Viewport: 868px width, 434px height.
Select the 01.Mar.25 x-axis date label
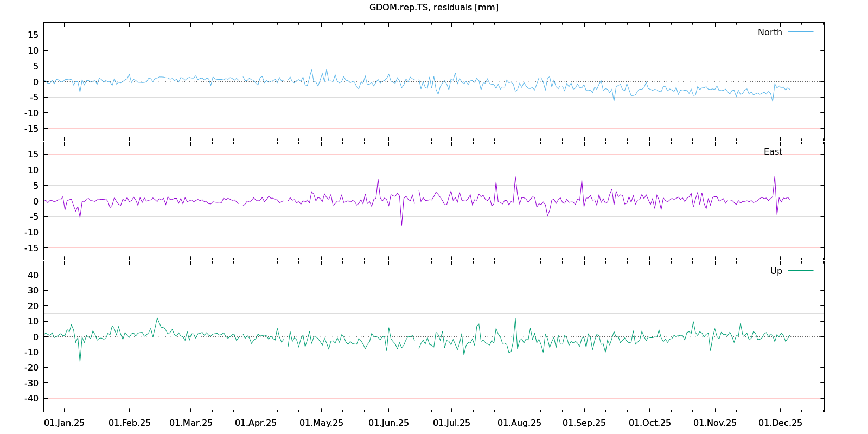(x=191, y=423)
